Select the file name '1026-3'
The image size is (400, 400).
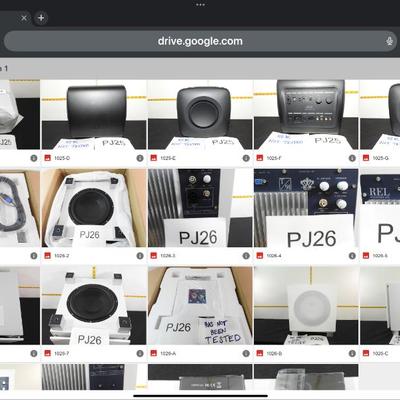tap(168, 256)
